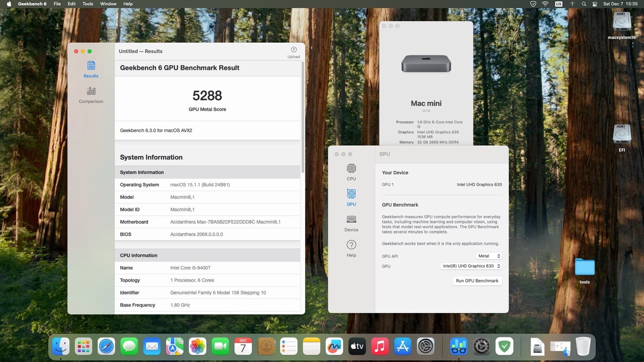Click the date and time in menu bar

pyautogui.click(x=620, y=4)
